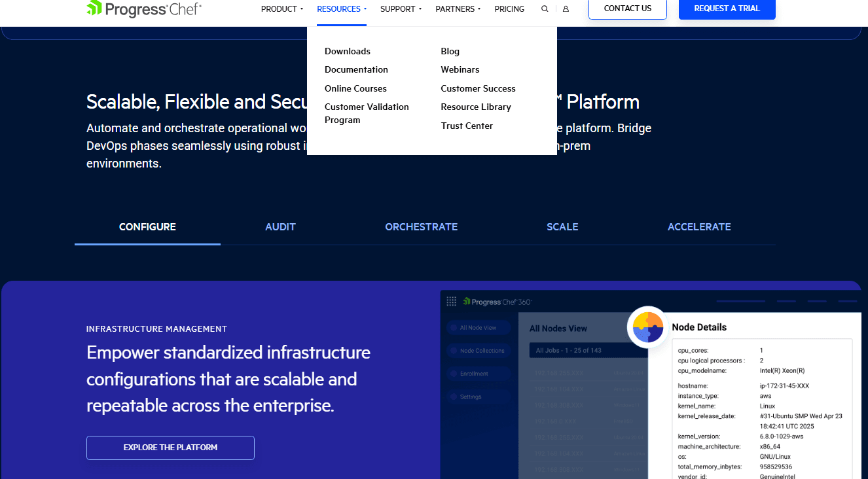This screenshot has height=479, width=868.
Task: Click the kernel_version value 6.8.0-1029-aws
Action: pyautogui.click(x=781, y=436)
